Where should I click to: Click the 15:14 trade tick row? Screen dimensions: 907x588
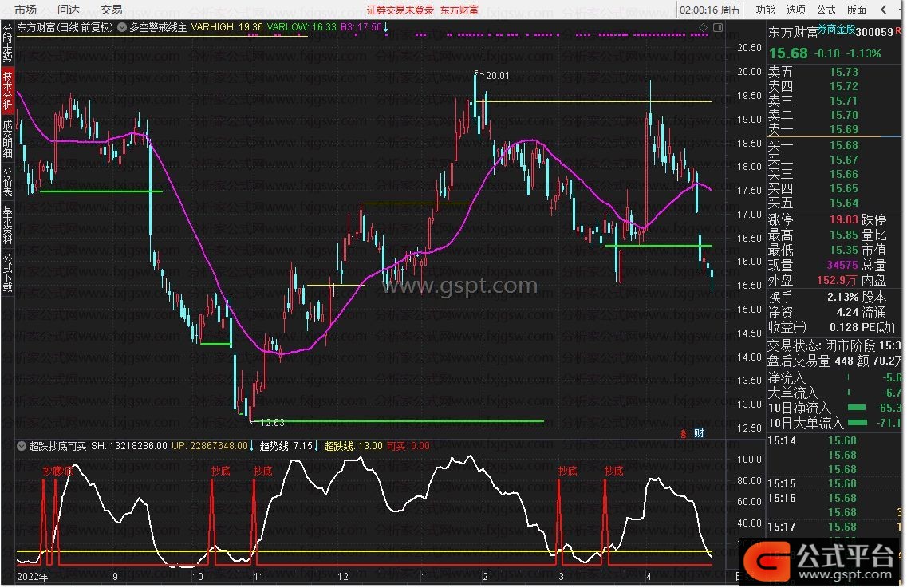click(834, 440)
